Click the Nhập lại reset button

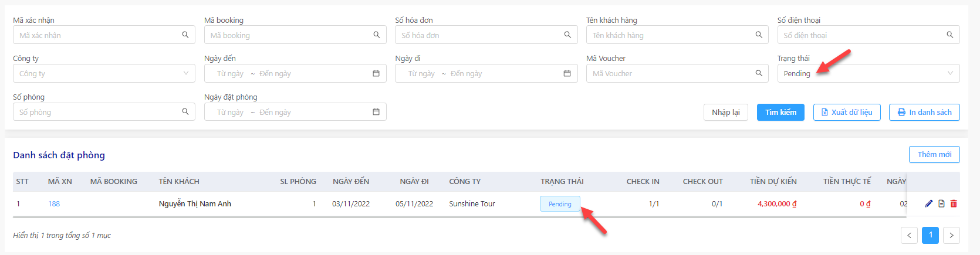(726, 112)
